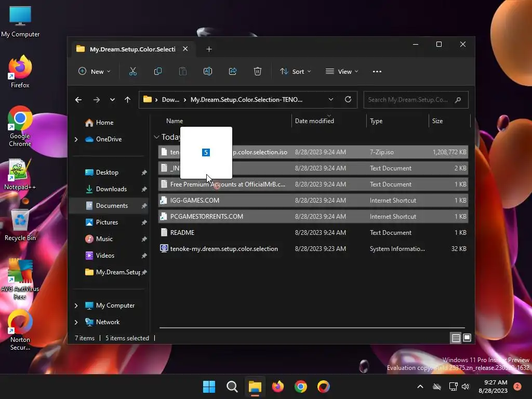Click Firefox icon on taskbar
The image size is (532, 399).
pyautogui.click(x=278, y=387)
